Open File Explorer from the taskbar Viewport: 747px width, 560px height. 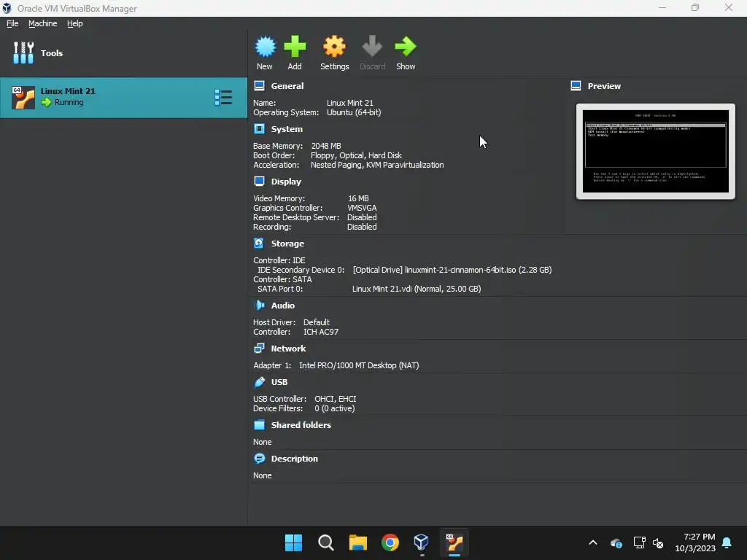pos(357,542)
